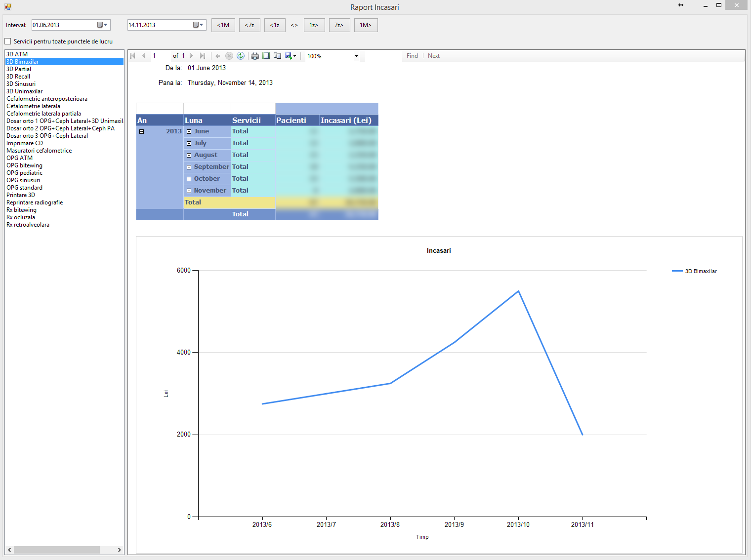Click the 7z> button
This screenshot has width=751, height=560.
339,25
